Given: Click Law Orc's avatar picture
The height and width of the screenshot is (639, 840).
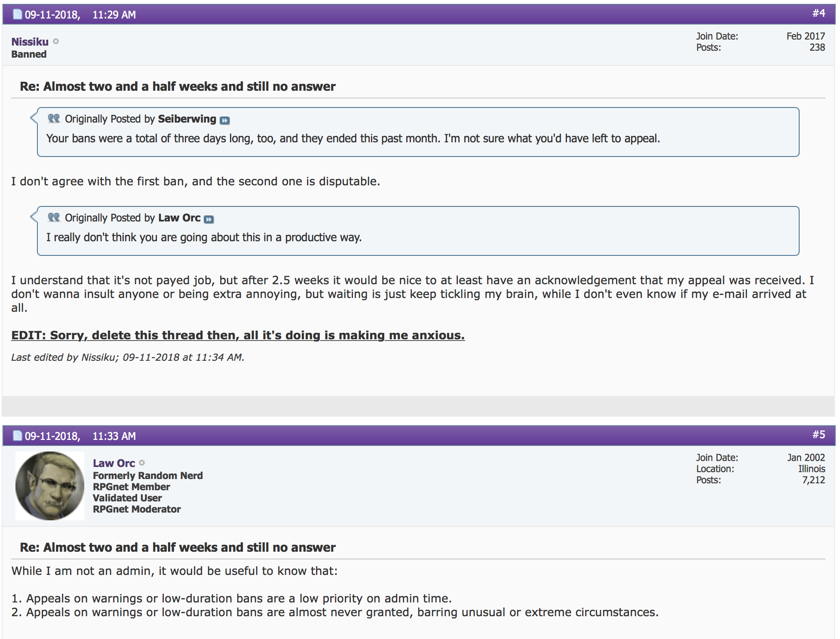Looking at the screenshot, I should pyautogui.click(x=50, y=485).
